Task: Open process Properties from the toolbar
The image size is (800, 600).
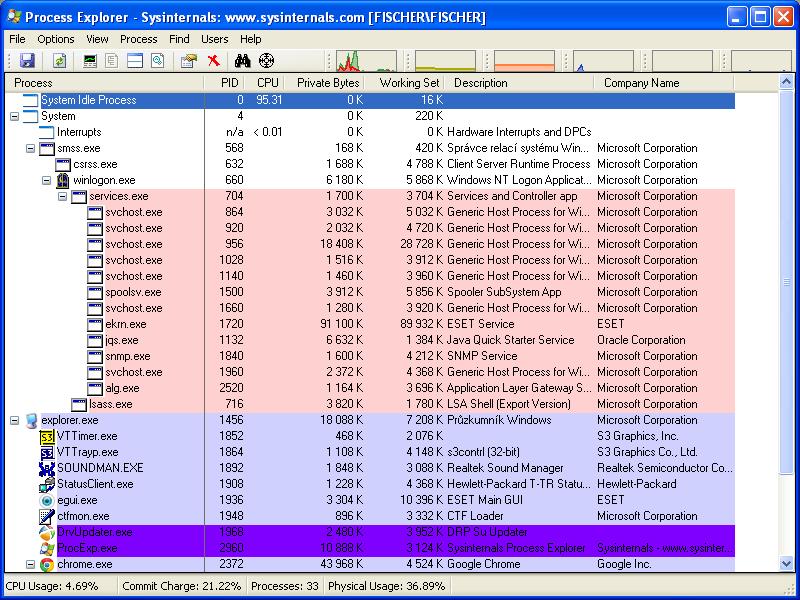Action: 189,61
